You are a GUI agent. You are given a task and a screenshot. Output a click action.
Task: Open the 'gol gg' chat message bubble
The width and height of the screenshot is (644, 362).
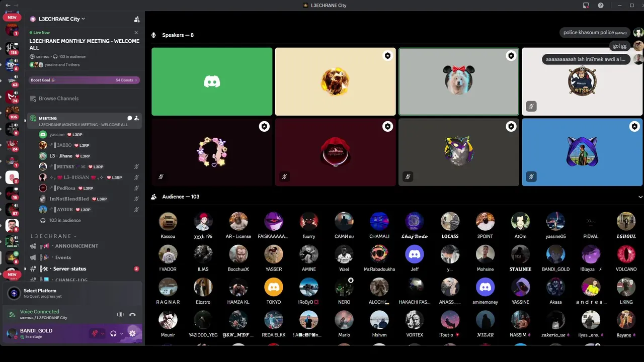point(620,46)
